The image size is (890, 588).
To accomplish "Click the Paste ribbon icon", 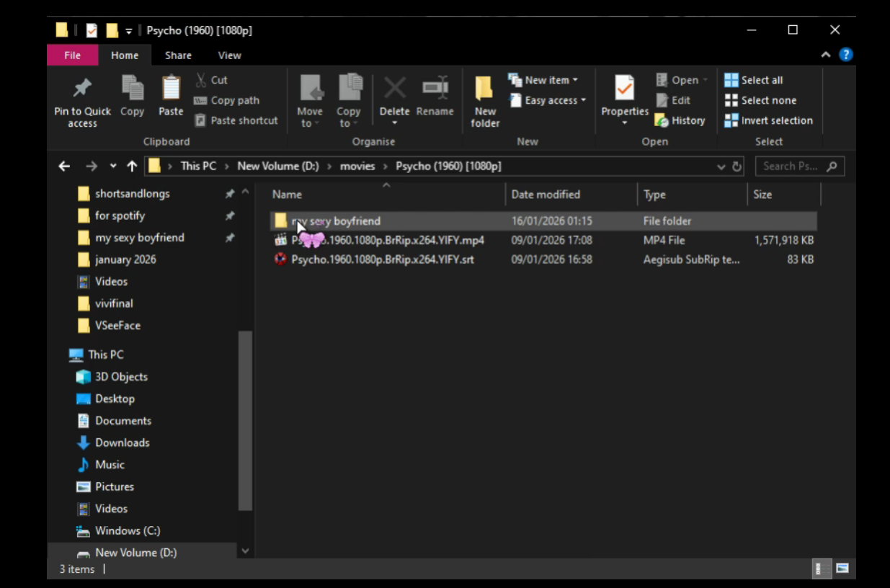I will 171,89.
